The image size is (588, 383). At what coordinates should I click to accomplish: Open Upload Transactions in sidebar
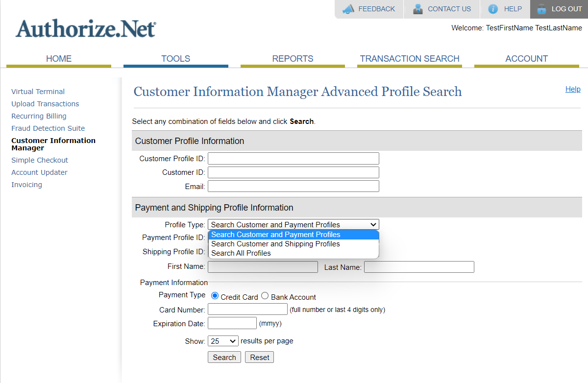pos(45,104)
